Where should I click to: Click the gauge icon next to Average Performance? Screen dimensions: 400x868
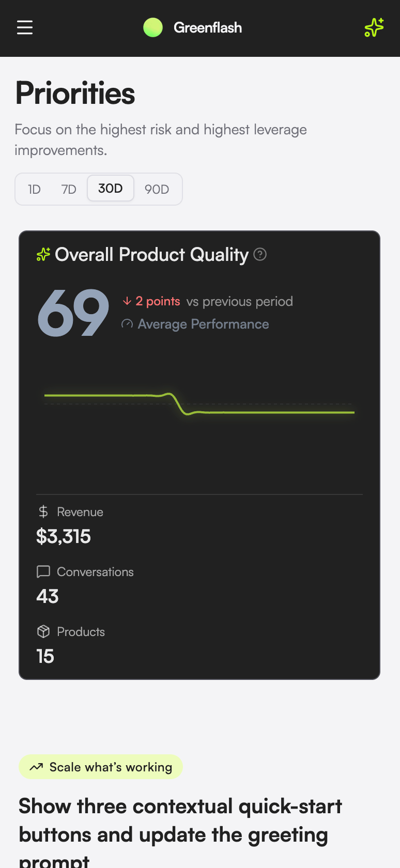coord(127,324)
